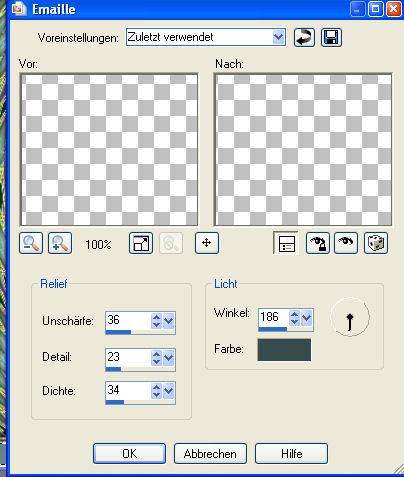Expand the Dichte slider dropdown arrow
The image size is (404, 477).
coord(168,391)
